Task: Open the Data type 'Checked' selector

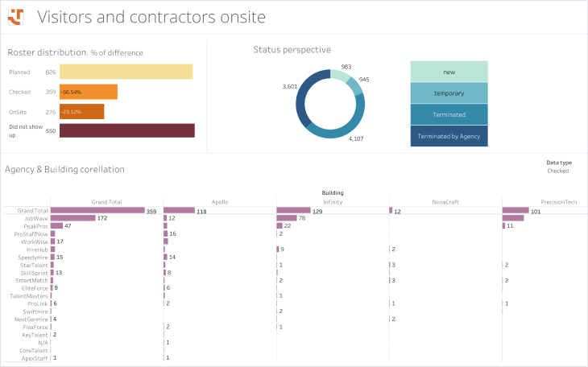Action: click(x=558, y=171)
